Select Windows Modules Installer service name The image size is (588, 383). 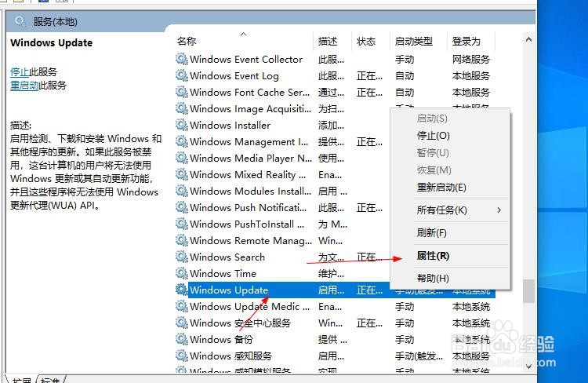click(251, 191)
